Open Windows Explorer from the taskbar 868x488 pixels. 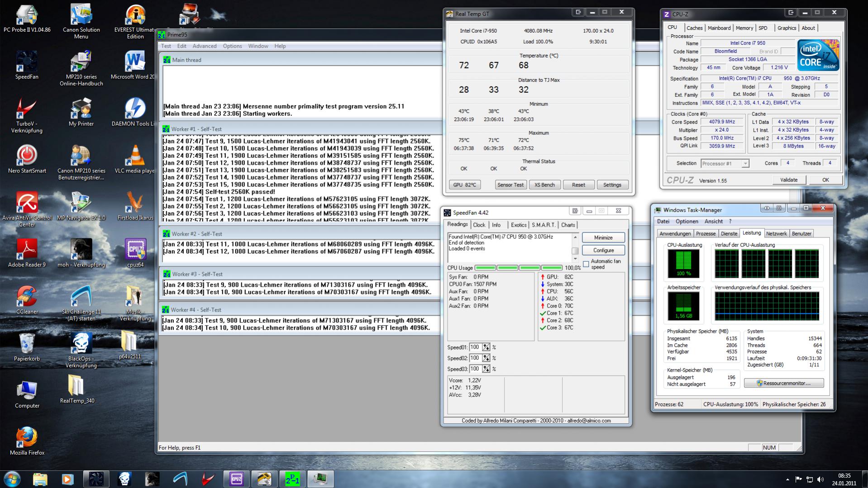pos(40,479)
